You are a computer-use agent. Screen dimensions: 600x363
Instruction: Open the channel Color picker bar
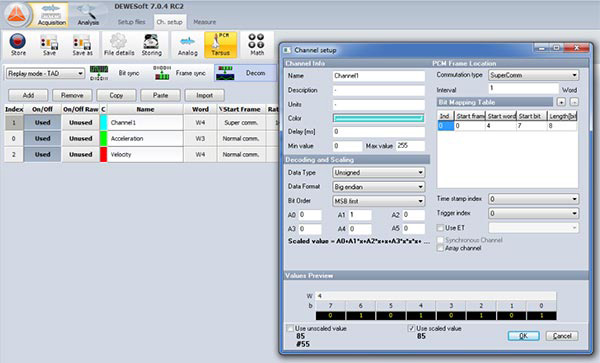[x=378, y=118]
